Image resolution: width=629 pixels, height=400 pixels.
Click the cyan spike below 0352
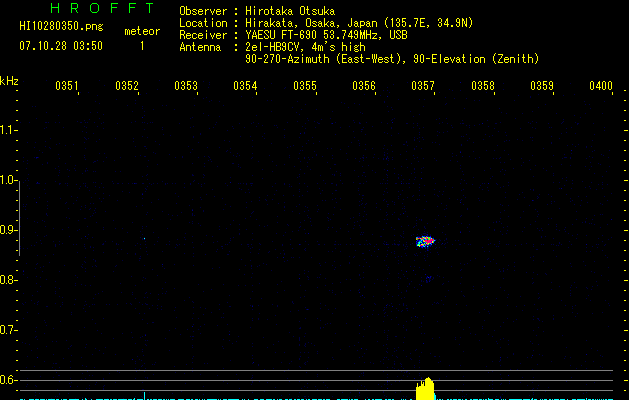144,396
